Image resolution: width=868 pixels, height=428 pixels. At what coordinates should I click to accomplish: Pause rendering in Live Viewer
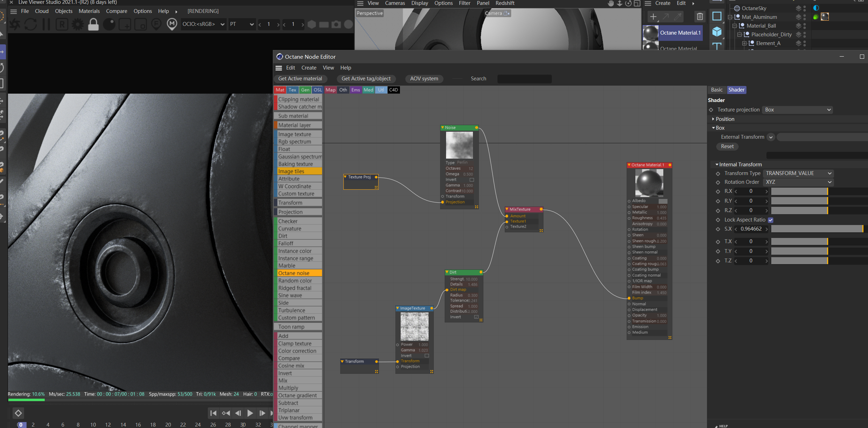46,24
